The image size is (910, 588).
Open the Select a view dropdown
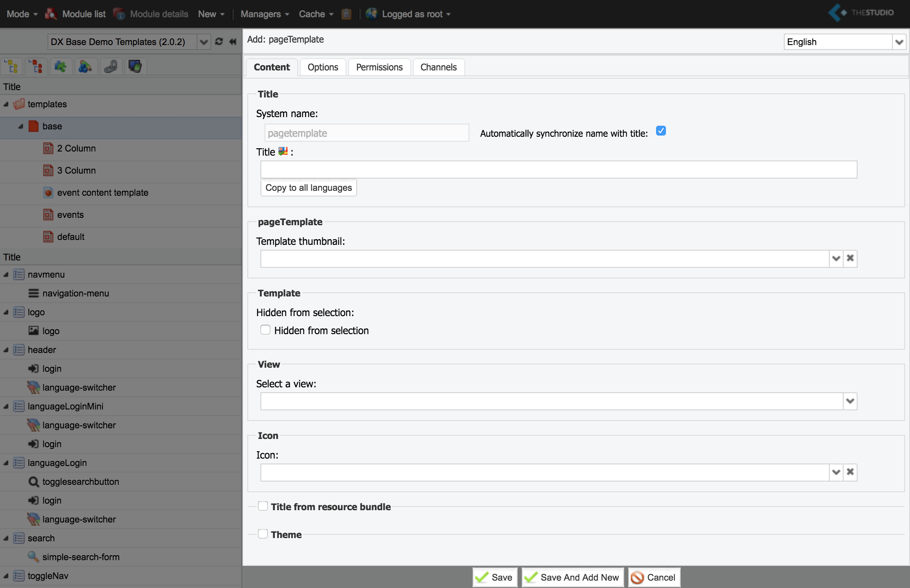(x=850, y=401)
